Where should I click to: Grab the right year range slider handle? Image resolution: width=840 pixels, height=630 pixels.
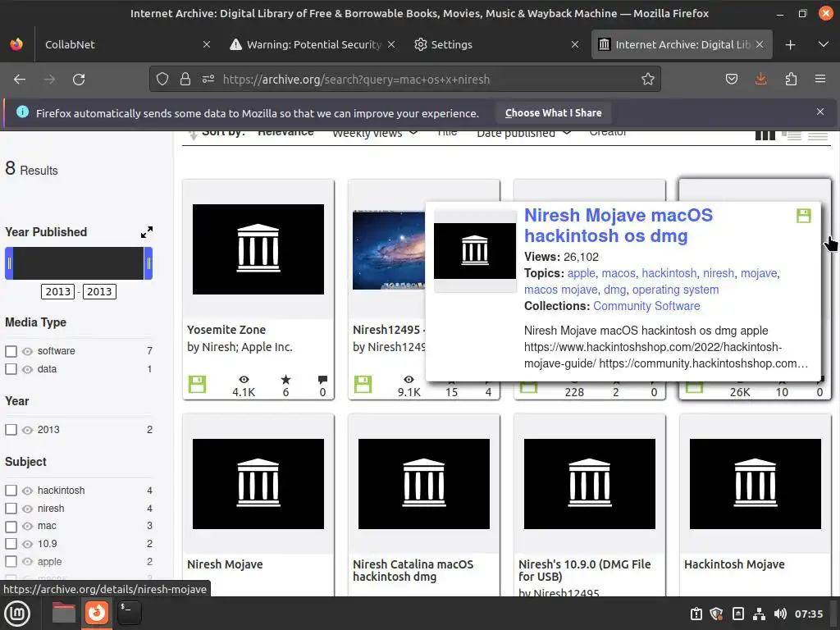[148, 263]
